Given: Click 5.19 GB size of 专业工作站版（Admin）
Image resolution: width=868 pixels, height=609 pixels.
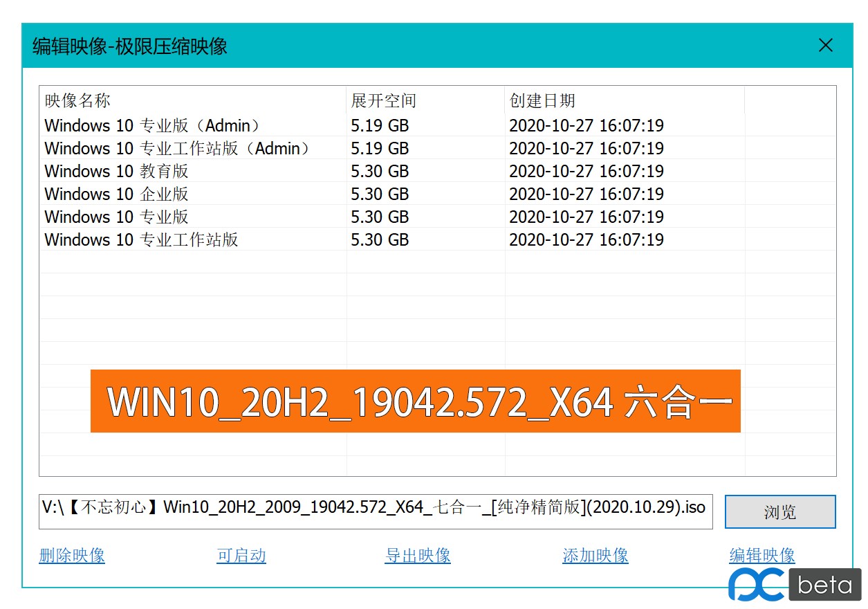Looking at the screenshot, I should pos(380,148).
